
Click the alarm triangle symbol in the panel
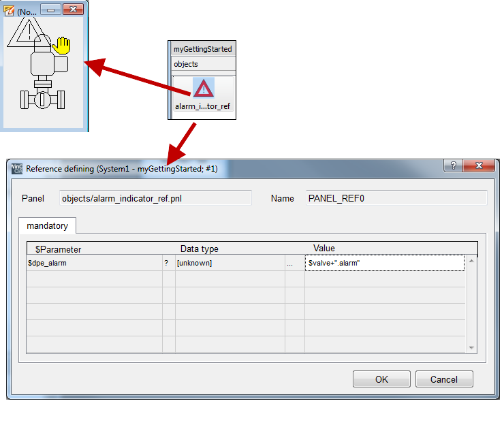pyautogui.click(x=26, y=33)
